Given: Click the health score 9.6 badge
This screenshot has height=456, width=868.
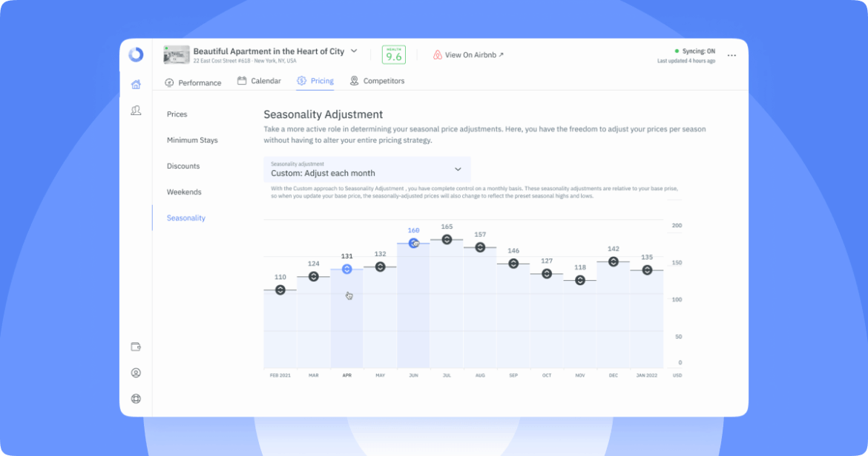Looking at the screenshot, I should point(393,55).
